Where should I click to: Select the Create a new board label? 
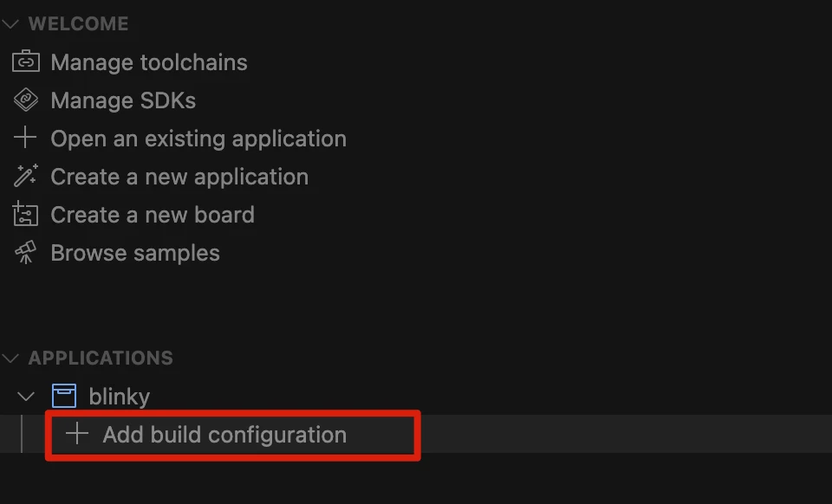[x=153, y=215]
